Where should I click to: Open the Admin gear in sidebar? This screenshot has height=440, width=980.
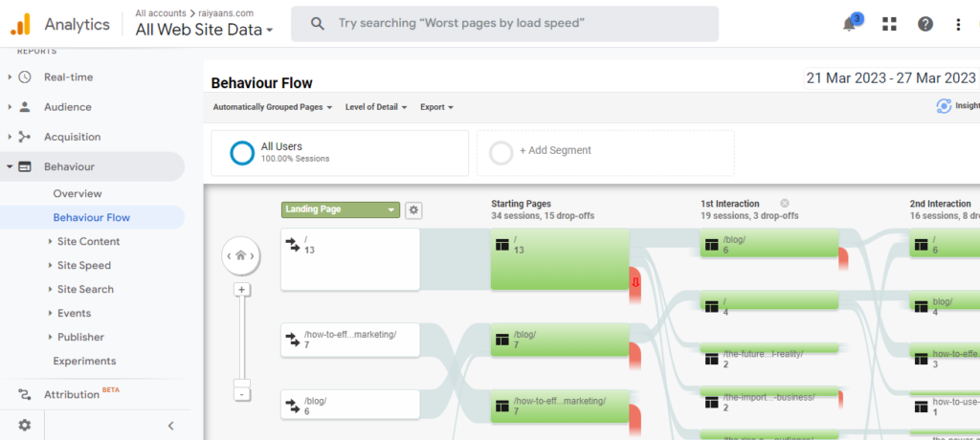[24, 425]
